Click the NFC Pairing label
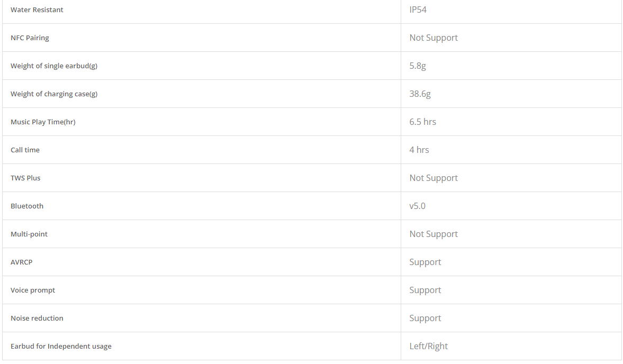Viewport: 623px width, 364px height. click(30, 38)
